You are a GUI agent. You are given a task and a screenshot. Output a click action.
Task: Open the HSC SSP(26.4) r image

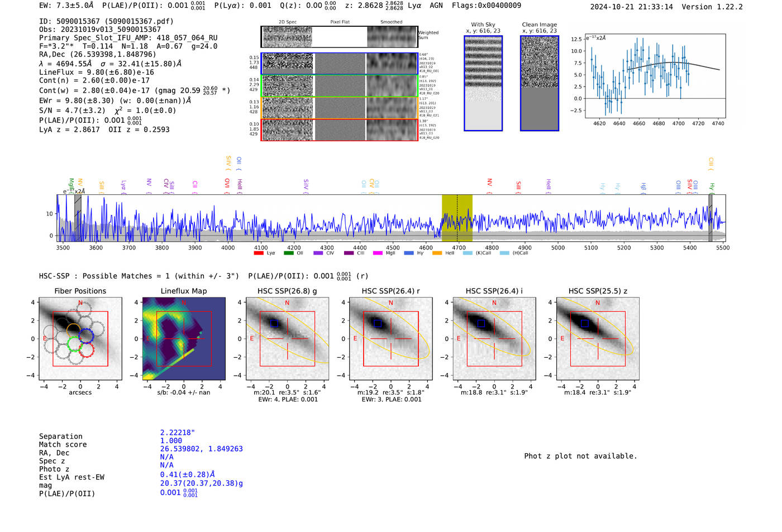point(390,338)
